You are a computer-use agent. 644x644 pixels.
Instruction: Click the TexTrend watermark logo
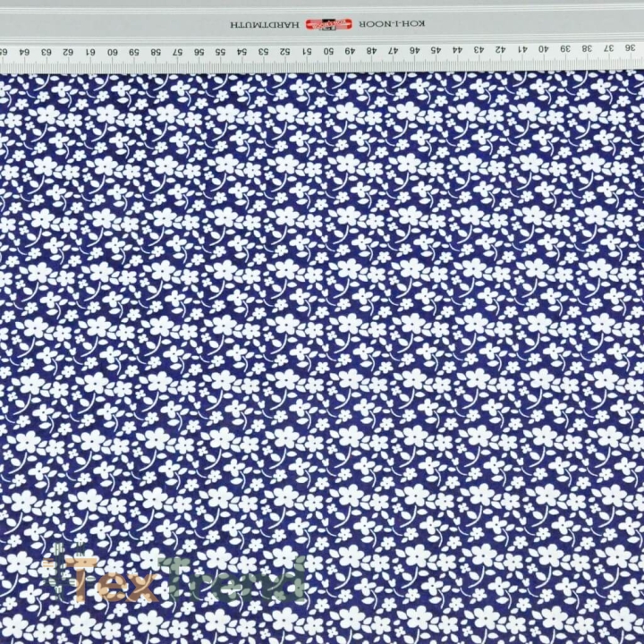point(176,574)
